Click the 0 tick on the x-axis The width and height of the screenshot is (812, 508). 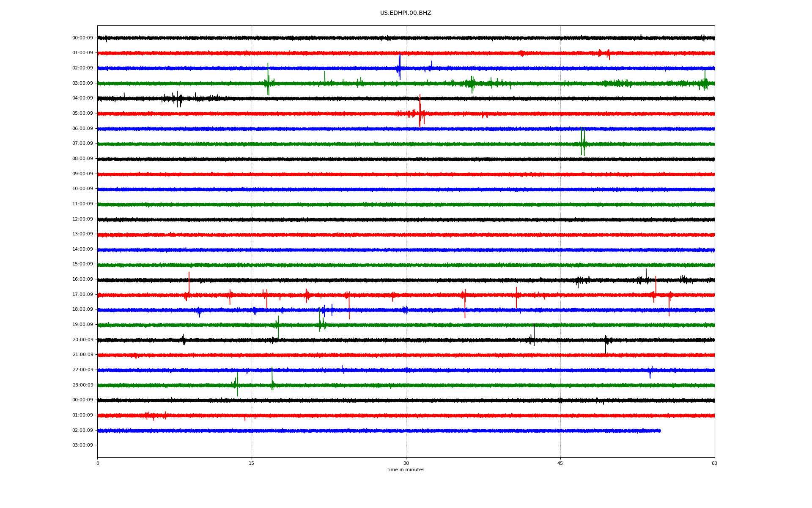tap(98, 463)
